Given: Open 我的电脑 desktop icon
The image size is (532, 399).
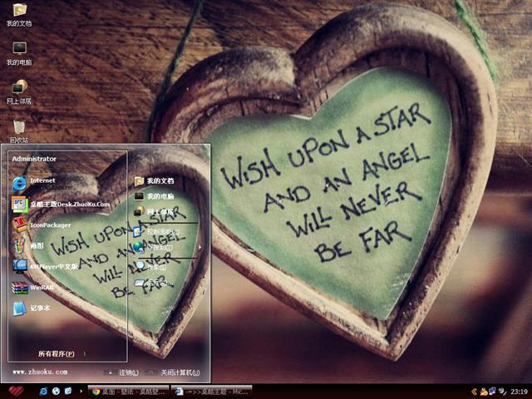Looking at the screenshot, I should point(19,54).
